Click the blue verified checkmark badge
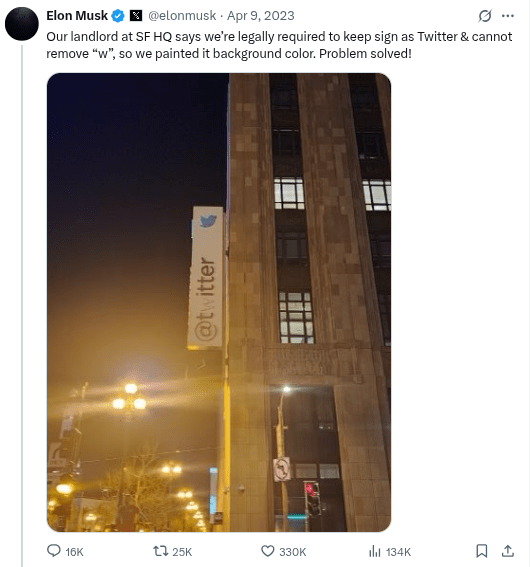Image resolution: width=530 pixels, height=567 pixels. [x=118, y=16]
